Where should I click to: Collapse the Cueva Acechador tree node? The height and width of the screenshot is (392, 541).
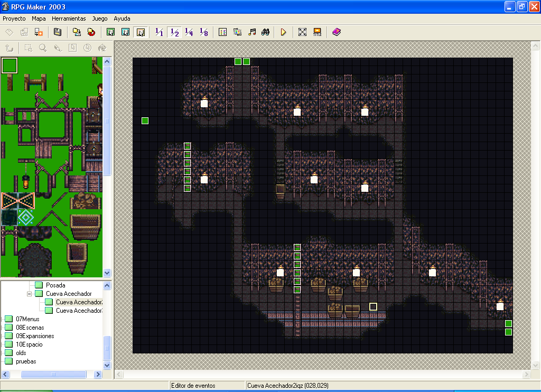click(x=30, y=294)
